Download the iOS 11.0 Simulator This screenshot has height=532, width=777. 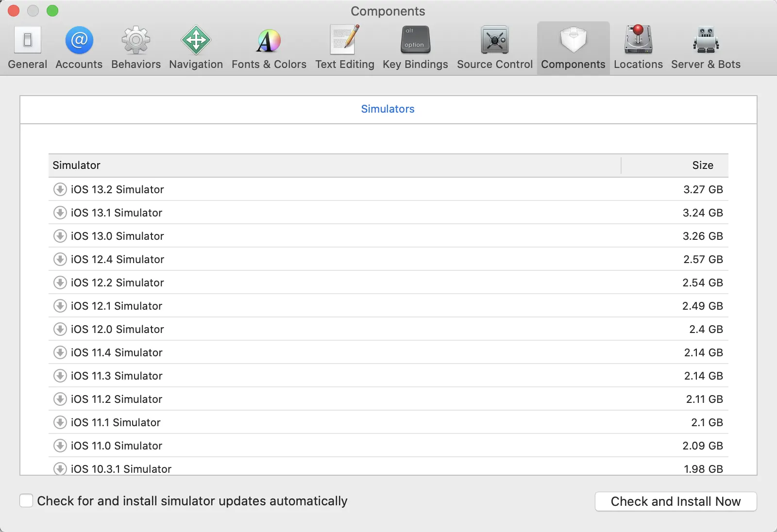tap(60, 446)
